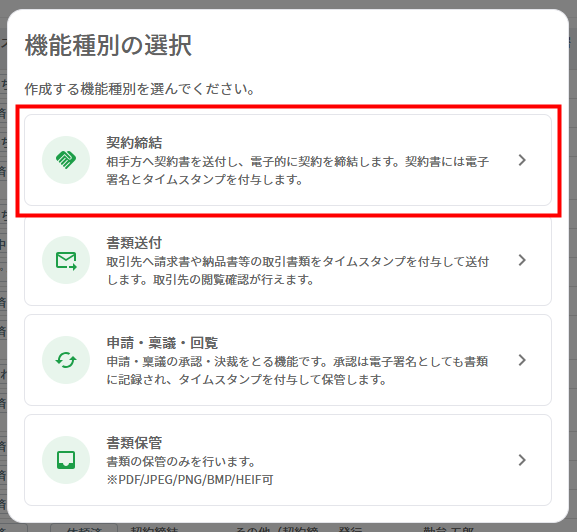Screen dimensions: 577x532
Task: Click the 作成する機能種別を選んでください instruction text
Action: coord(139,89)
